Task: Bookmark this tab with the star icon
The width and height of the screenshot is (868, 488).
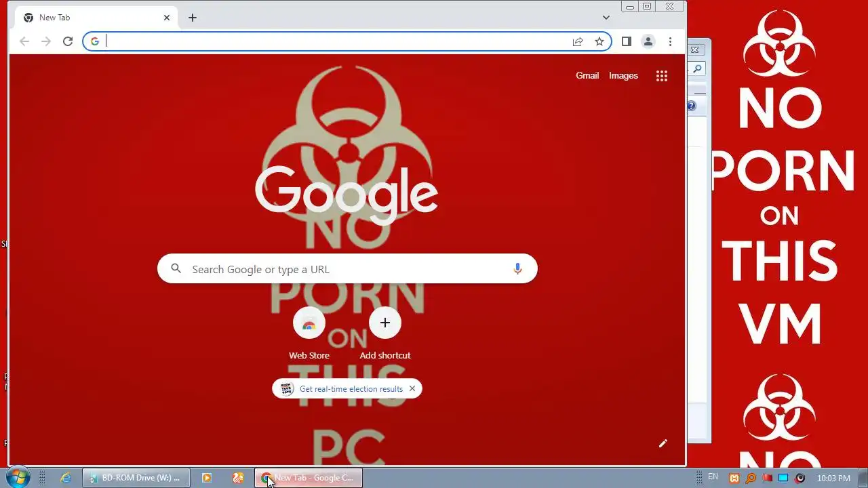Action: tap(599, 41)
